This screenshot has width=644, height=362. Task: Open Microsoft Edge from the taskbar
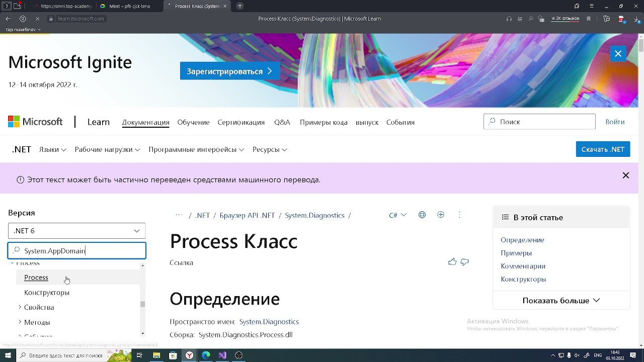click(x=206, y=355)
